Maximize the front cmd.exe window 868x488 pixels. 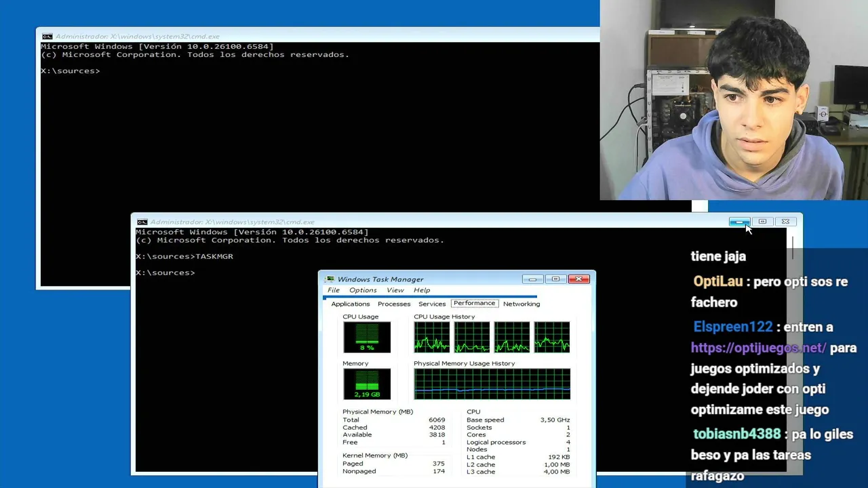pos(762,222)
